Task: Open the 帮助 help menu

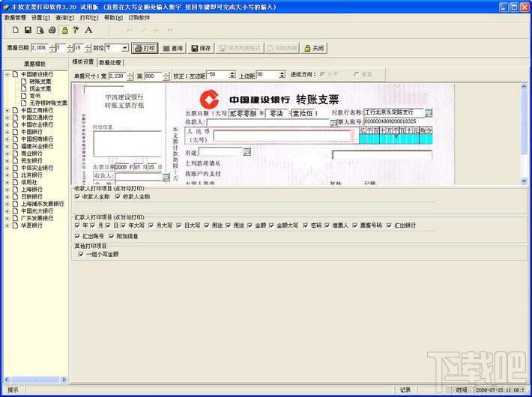Action: (113, 18)
